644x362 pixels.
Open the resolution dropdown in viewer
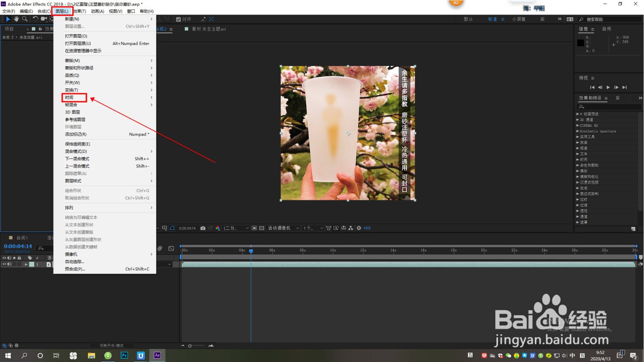point(237,228)
